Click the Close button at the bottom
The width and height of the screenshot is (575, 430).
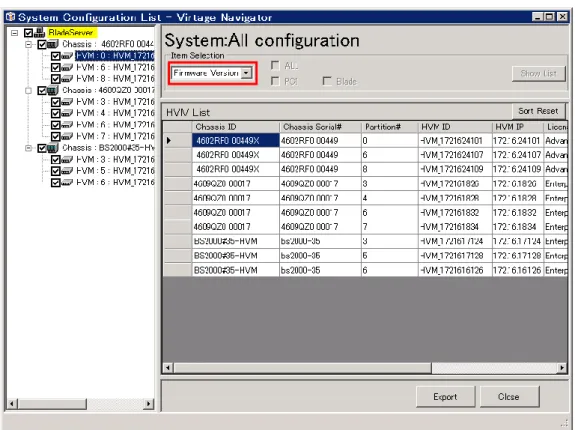point(509,397)
